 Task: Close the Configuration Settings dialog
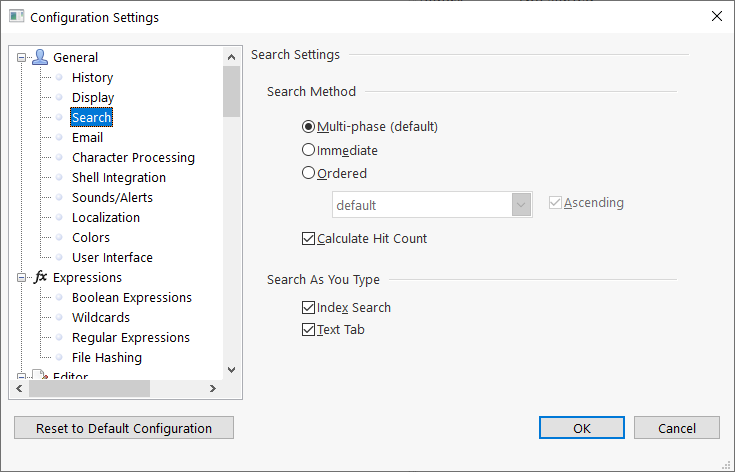click(x=716, y=16)
